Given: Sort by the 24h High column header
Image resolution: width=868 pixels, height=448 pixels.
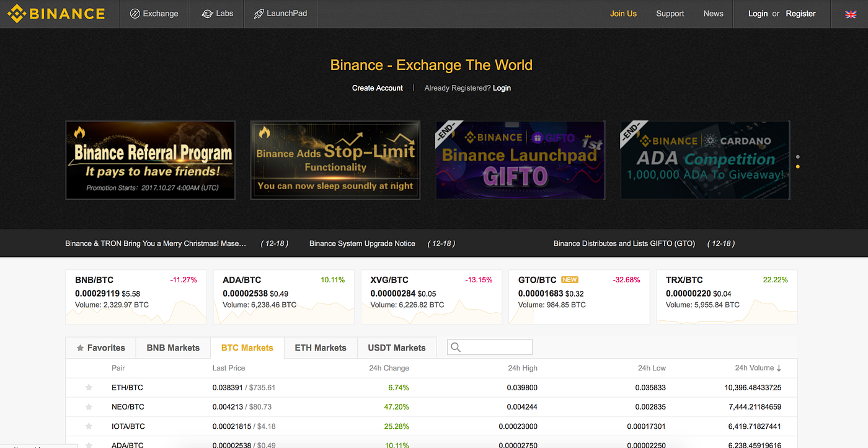Looking at the screenshot, I should (x=523, y=368).
